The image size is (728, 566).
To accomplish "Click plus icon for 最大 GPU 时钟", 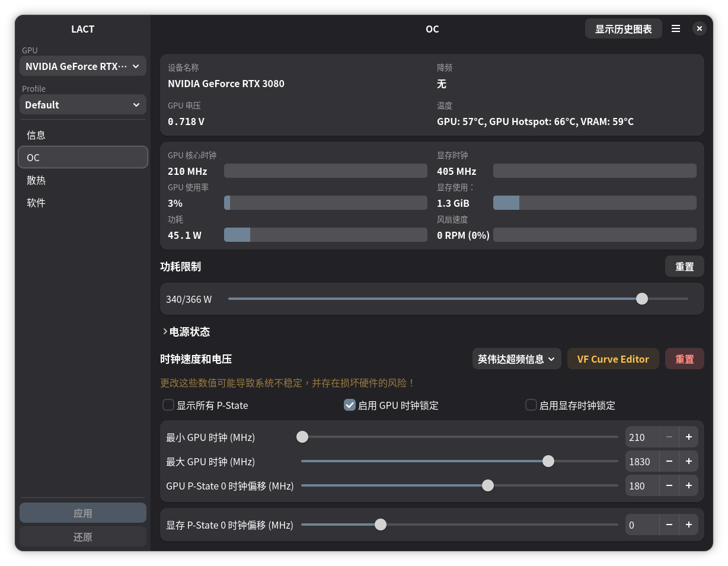I will (688, 461).
